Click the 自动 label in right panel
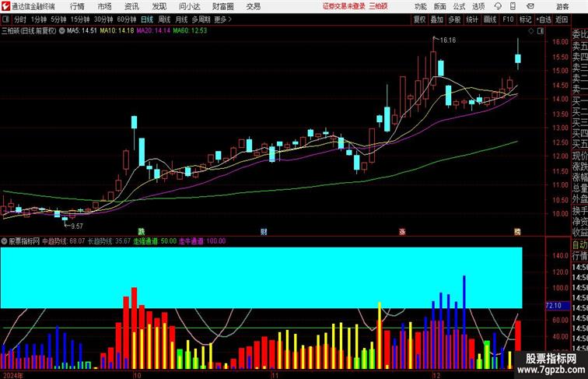This screenshot has height=379, width=588. [x=579, y=244]
